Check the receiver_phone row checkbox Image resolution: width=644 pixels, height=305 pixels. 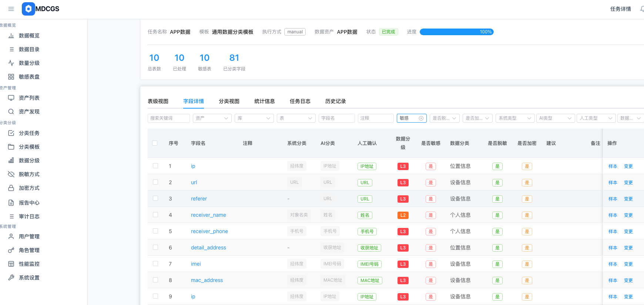coord(155,231)
